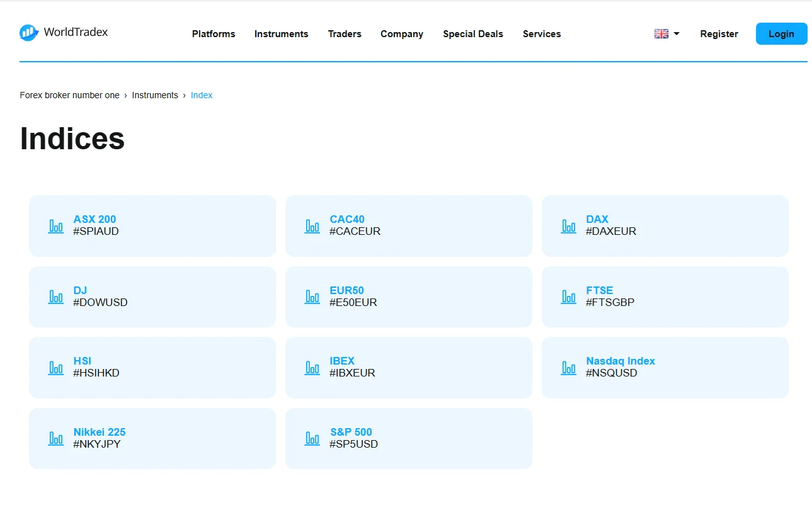This screenshot has width=812, height=510.
Task: Open the Traders navigation menu
Action: click(x=345, y=34)
